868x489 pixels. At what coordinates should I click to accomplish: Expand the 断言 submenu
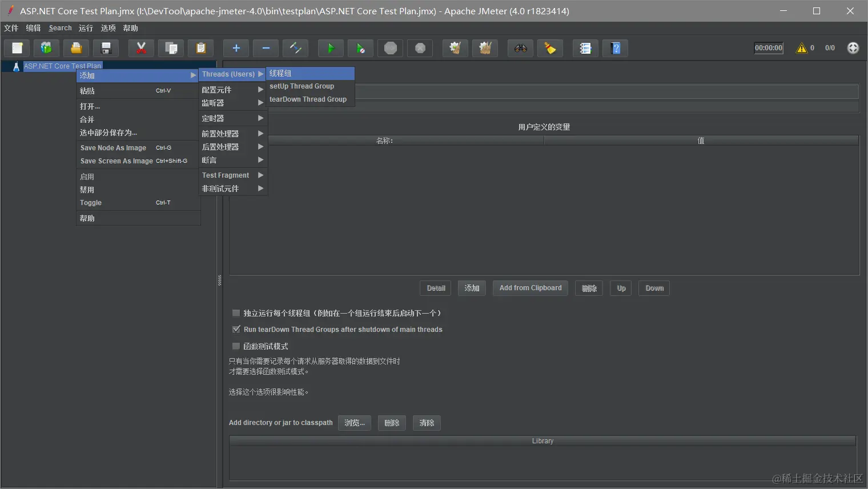coord(232,160)
